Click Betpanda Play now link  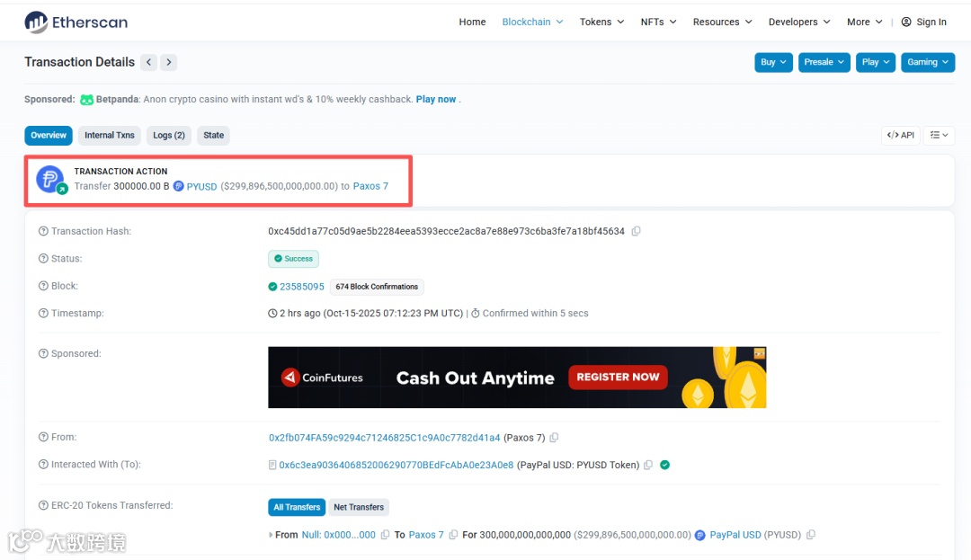pos(436,99)
